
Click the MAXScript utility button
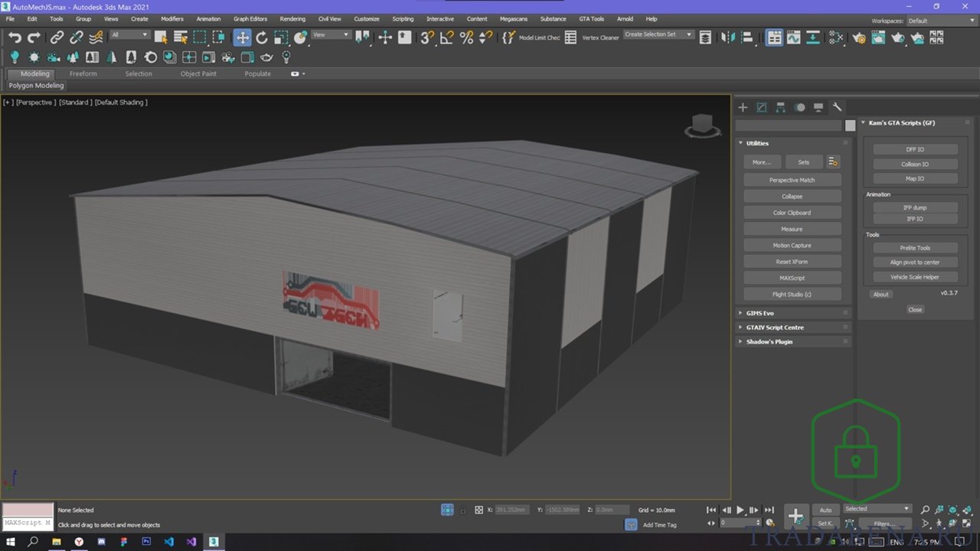click(792, 278)
